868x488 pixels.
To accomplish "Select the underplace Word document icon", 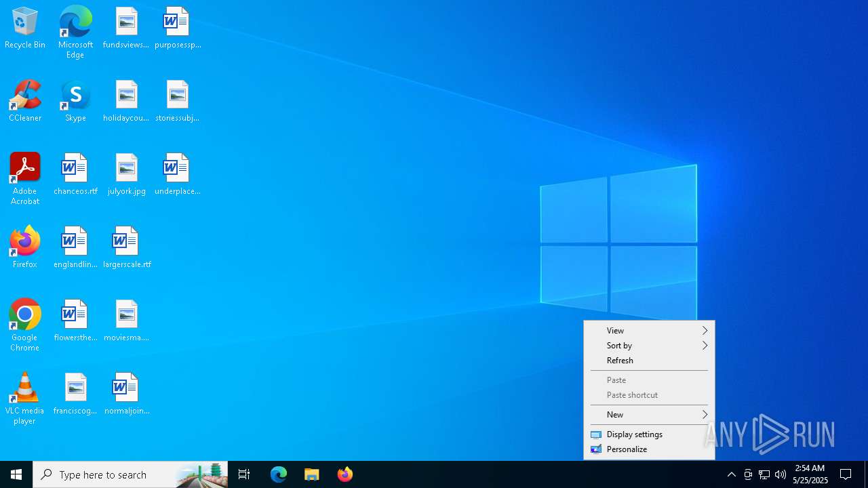I will tap(178, 175).
